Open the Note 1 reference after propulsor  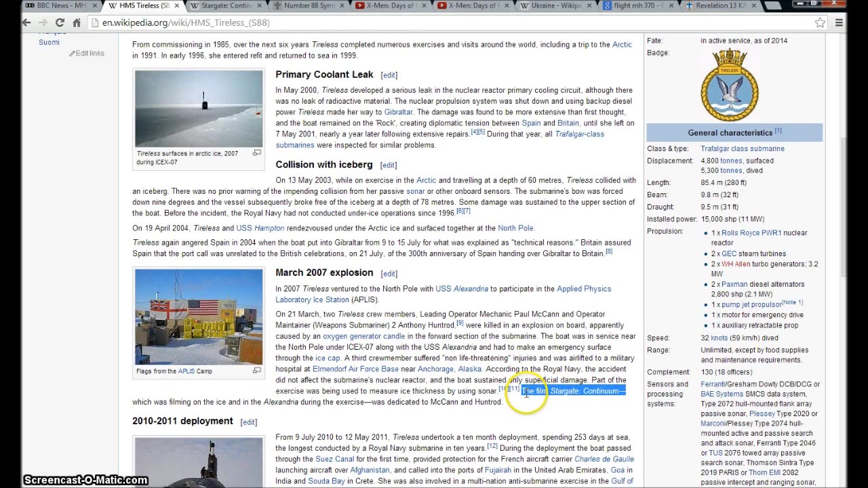click(793, 302)
